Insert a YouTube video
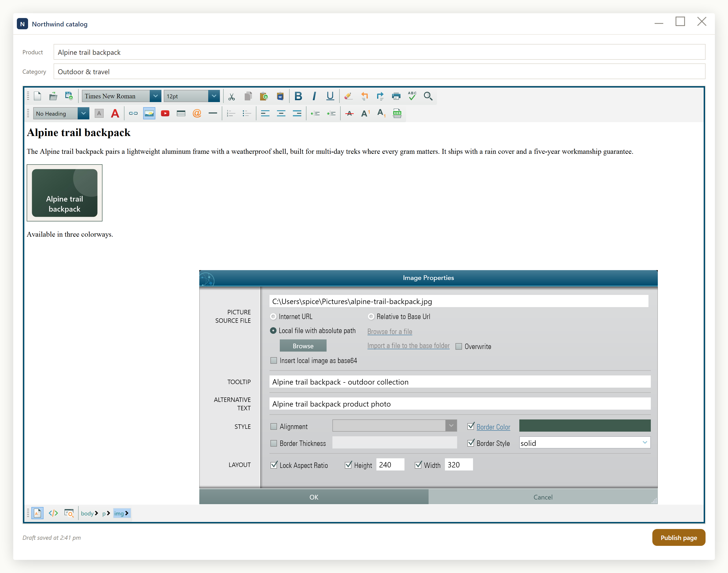The width and height of the screenshot is (728, 573). pyautogui.click(x=165, y=113)
